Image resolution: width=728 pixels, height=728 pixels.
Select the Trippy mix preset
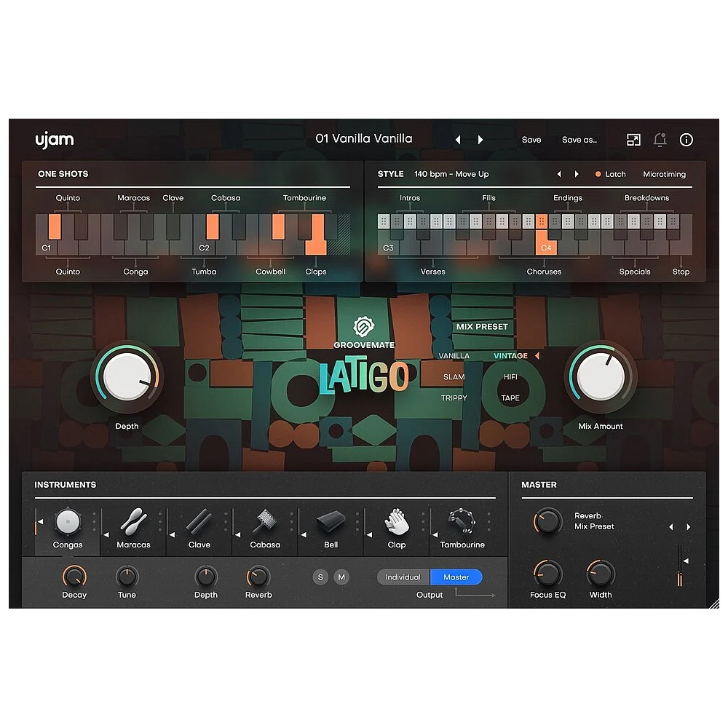(x=453, y=397)
